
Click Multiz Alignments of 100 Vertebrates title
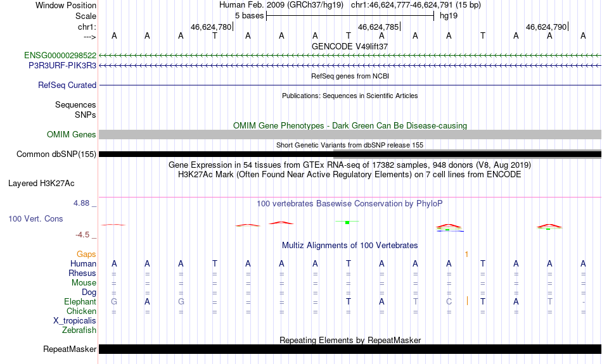350,246
